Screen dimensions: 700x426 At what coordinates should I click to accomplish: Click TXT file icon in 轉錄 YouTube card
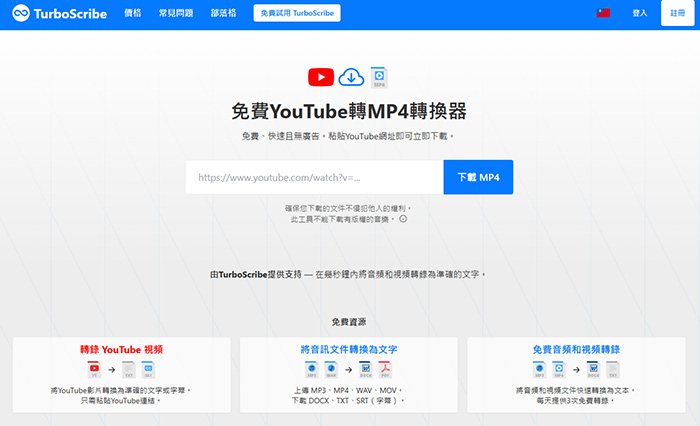point(129,369)
